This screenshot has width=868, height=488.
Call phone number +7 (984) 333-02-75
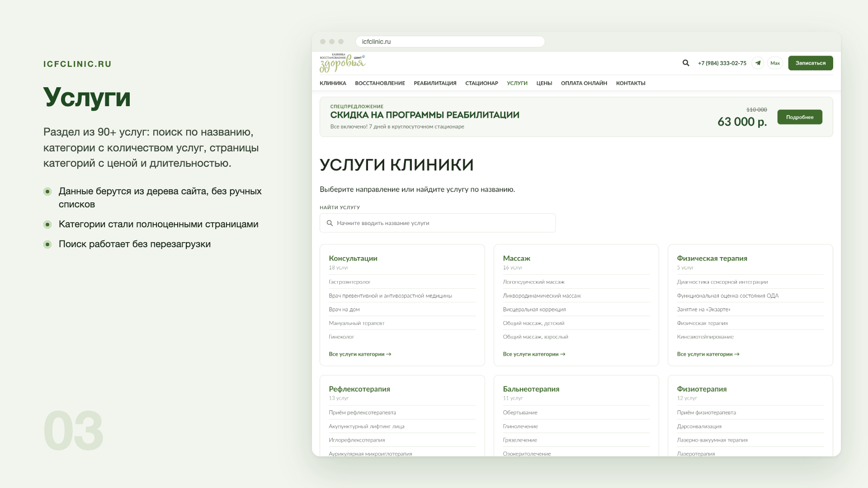[722, 63]
